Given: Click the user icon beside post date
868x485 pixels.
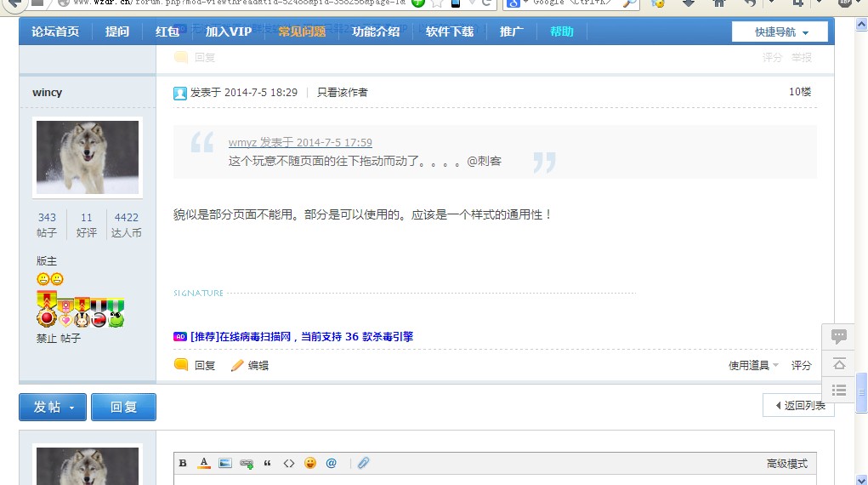Looking at the screenshot, I should point(180,93).
